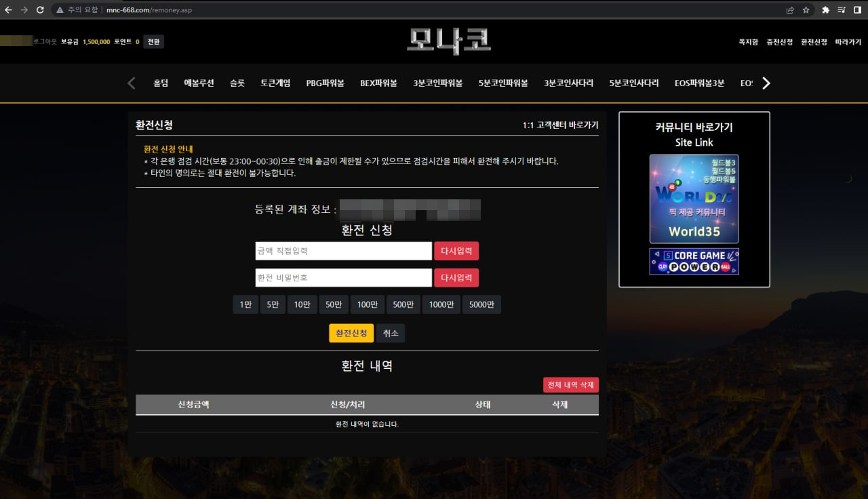This screenshot has width=868, height=499.
Task: Click the 취소 cancel button
Action: coord(391,334)
